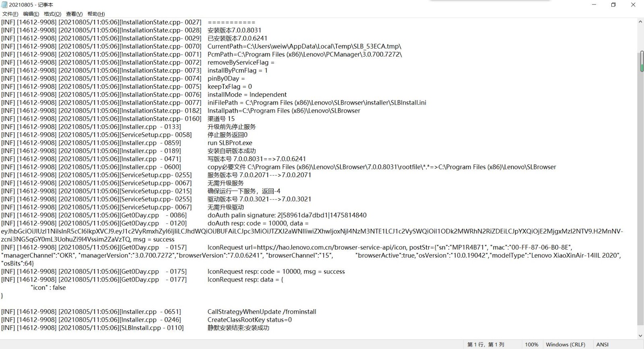Click the text installByPcmFlag = 1
The height and width of the screenshot is (349, 644).
pyautogui.click(x=237, y=70)
